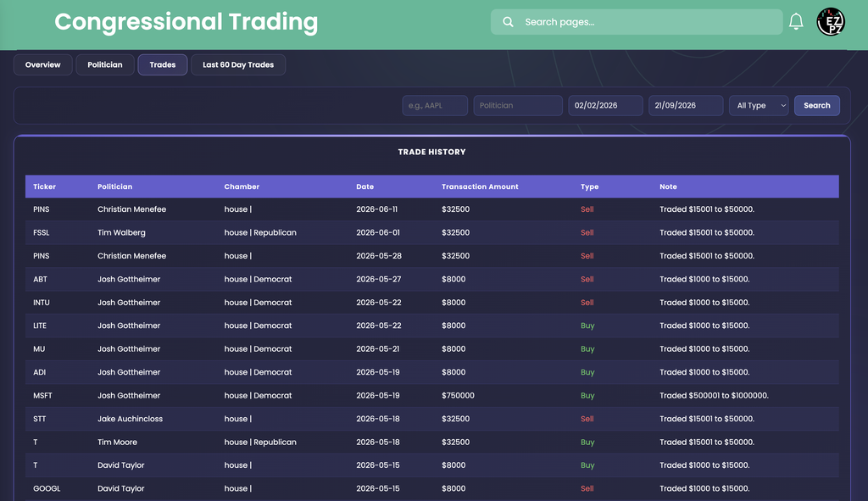Click Sell type in the INTU row

tap(587, 303)
